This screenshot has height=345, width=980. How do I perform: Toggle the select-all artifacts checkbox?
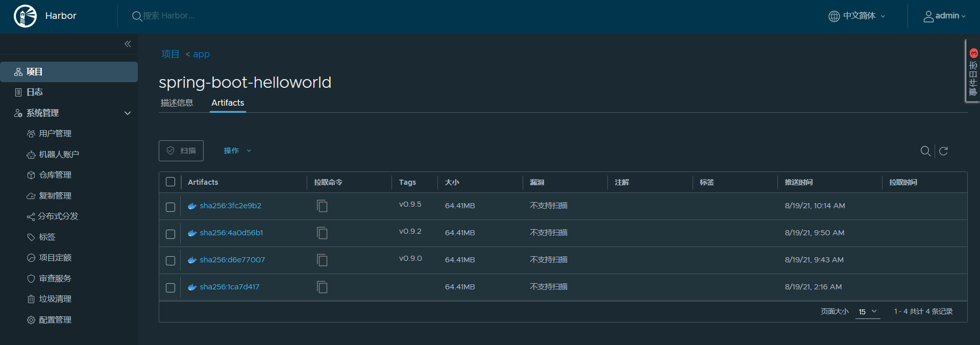pos(170,182)
